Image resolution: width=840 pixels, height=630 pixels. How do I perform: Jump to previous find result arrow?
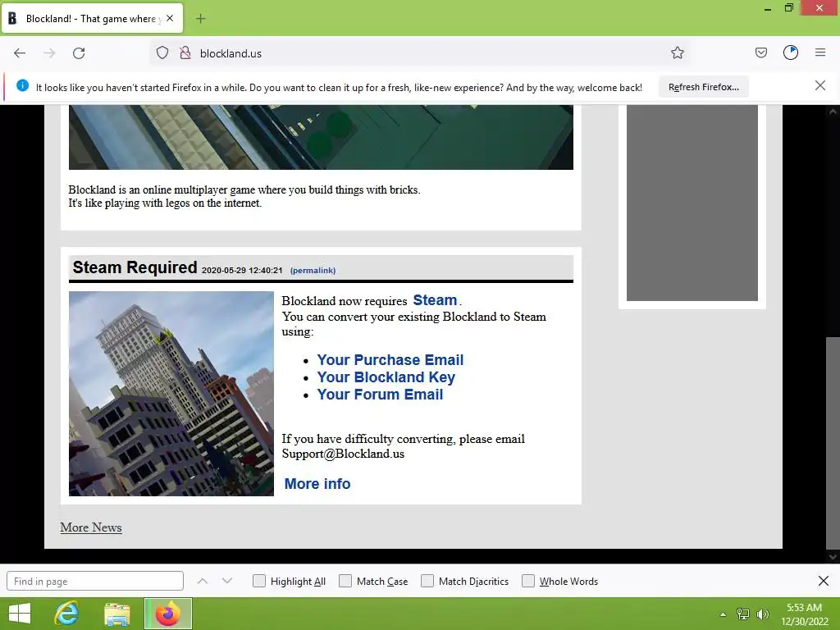(203, 582)
